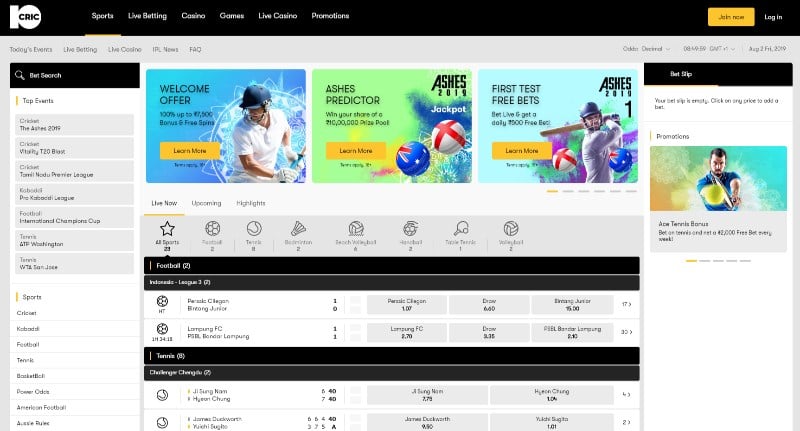This screenshot has height=431, width=800.
Task: Filter live events by Tennis icon
Action: click(254, 228)
